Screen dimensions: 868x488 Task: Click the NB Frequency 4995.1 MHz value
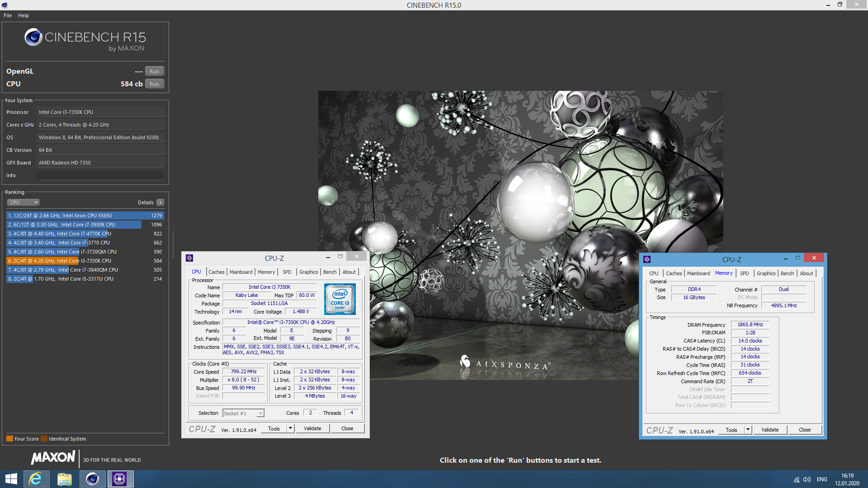click(x=784, y=306)
